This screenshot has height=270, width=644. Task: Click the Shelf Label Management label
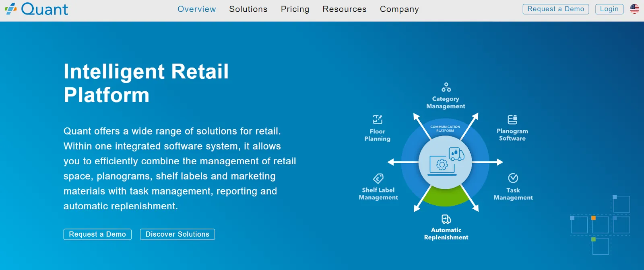[378, 194]
